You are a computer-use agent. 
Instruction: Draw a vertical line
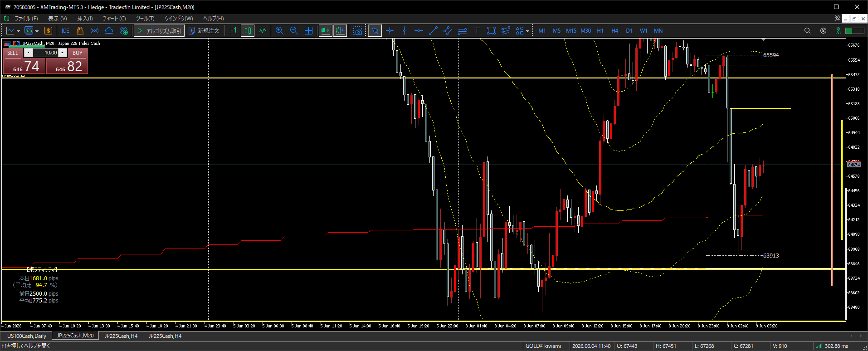point(404,31)
